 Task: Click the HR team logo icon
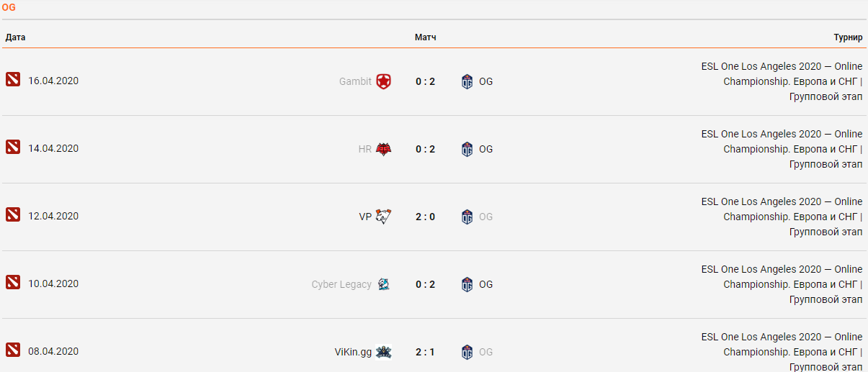point(384,149)
